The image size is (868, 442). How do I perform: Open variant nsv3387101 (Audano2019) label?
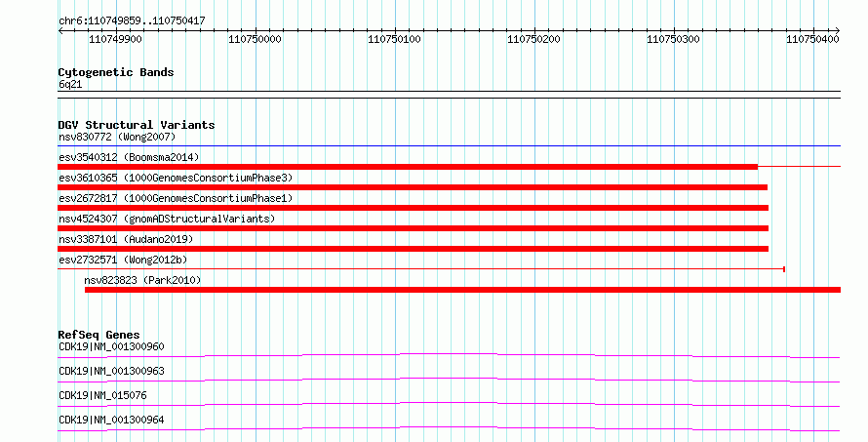pyautogui.click(x=126, y=239)
